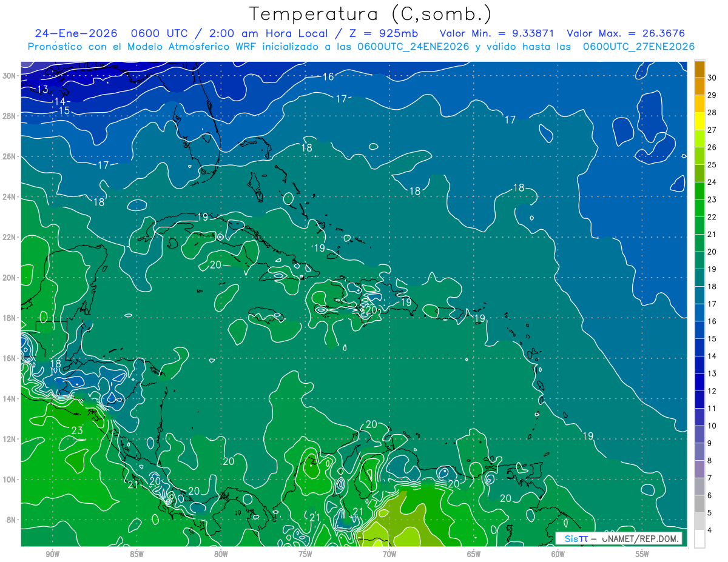Click the legend value 24
This screenshot has height=562, width=728.
pos(712,182)
